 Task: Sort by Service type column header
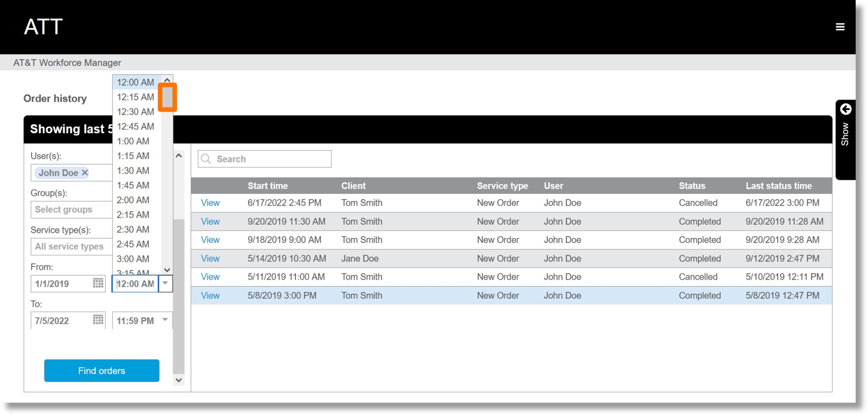pyautogui.click(x=502, y=186)
